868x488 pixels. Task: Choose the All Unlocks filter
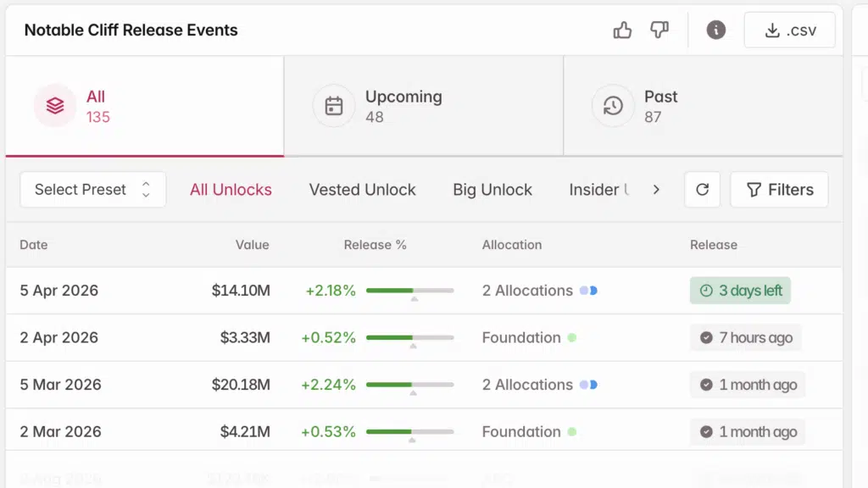pos(231,190)
